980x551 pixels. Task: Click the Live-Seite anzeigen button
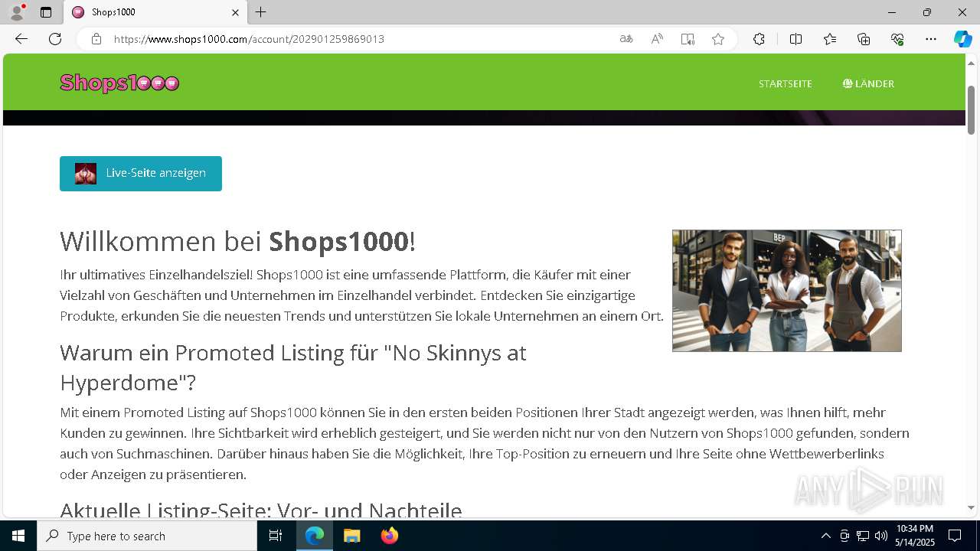pyautogui.click(x=141, y=174)
